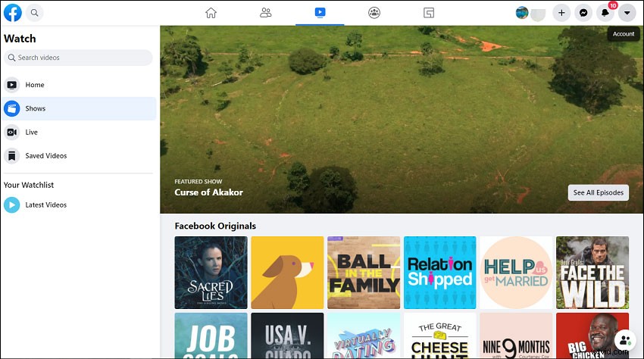Click the Shows clapperboard icon
The height and width of the screenshot is (359, 644).
pyautogui.click(x=12, y=109)
